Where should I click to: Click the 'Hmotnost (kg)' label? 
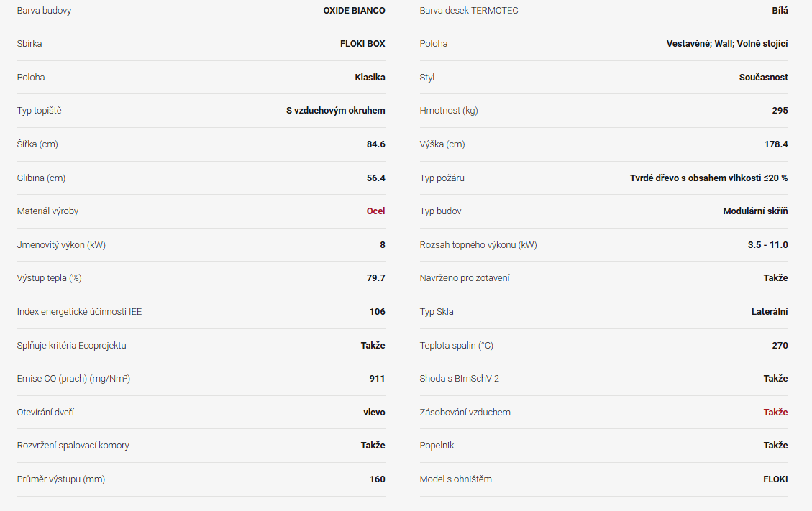(x=448, y=111)
